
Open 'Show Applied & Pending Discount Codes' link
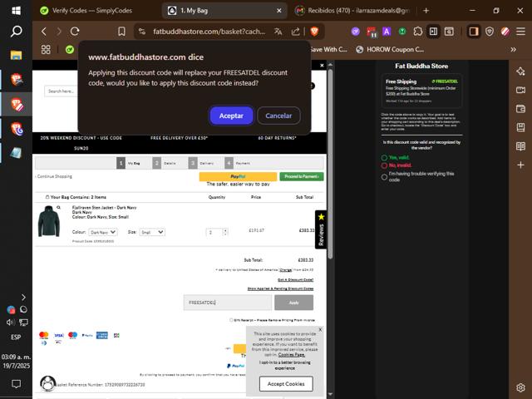tap(281, 288)
